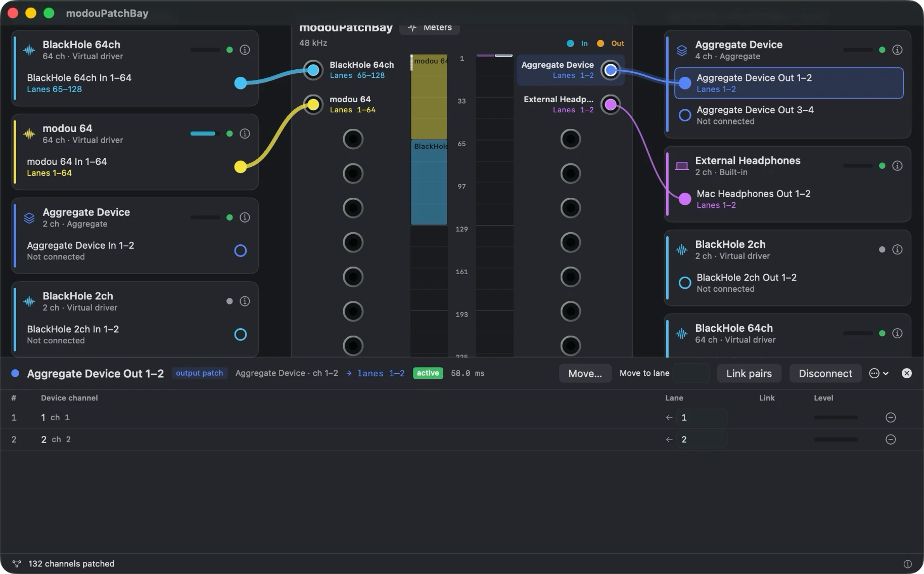
Task: Click the Aggregate Device 2 ch layers icon
Action: coord(29,218)
